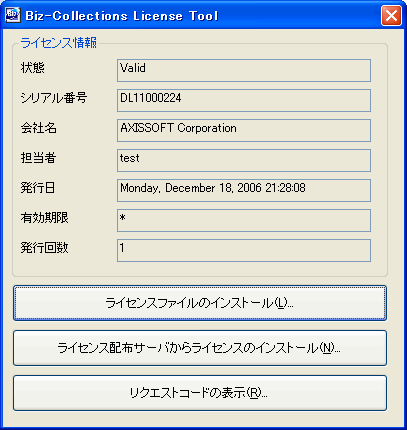Click the title bar text Biz-Collections License Tool
407x430 pixels.
point(122,16)
